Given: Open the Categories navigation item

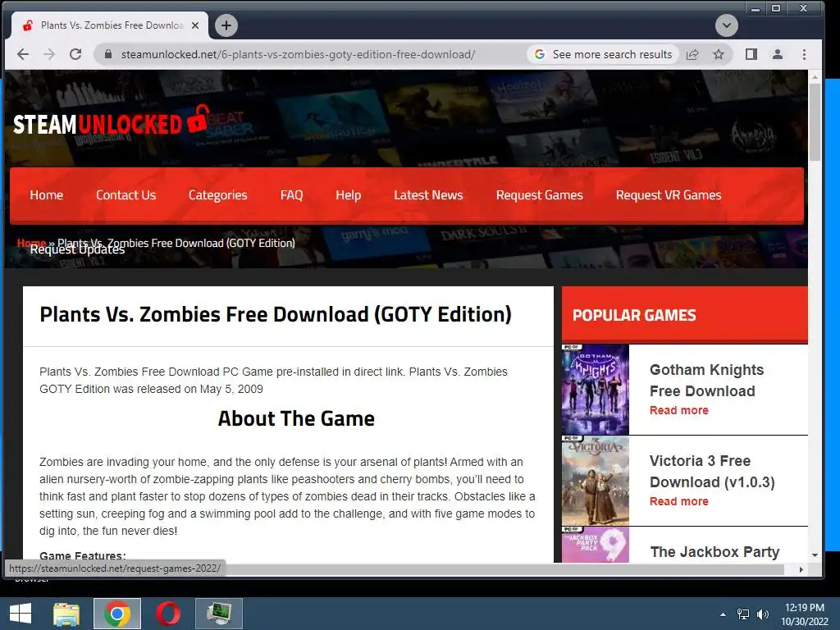Looking at the screenshot, I should tap(218, 195).
